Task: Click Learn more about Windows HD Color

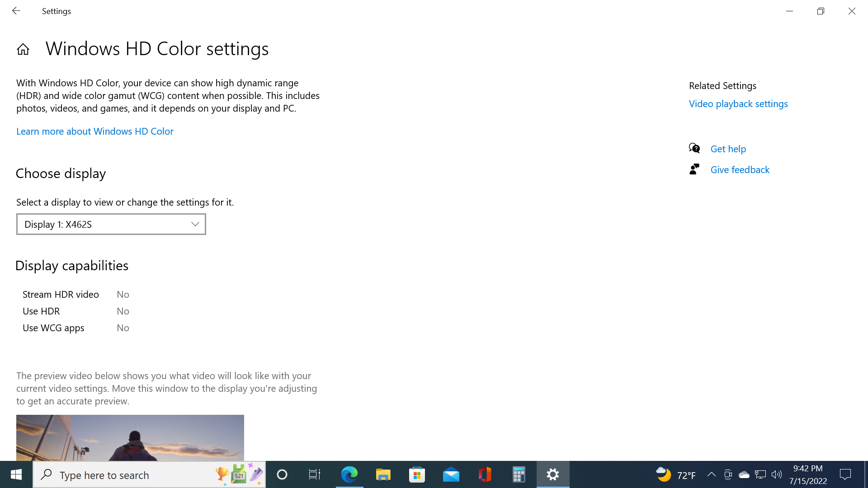Action: pyautogui.click(x=94, y=131)
